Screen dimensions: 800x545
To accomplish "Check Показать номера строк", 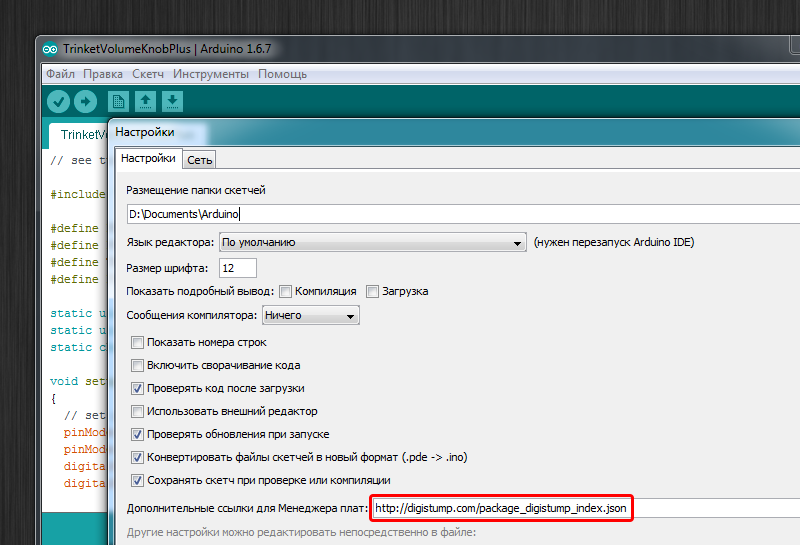I will [137, 342].
